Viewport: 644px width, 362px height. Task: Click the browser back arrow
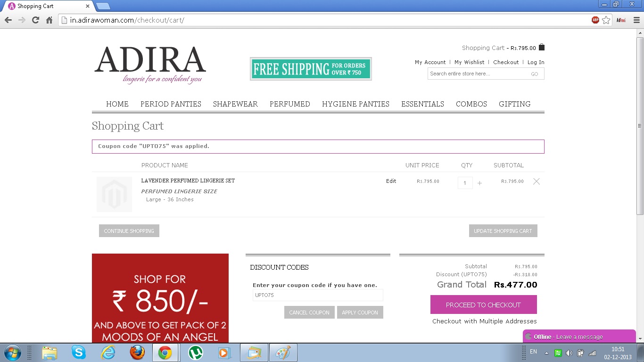(8, 20)
